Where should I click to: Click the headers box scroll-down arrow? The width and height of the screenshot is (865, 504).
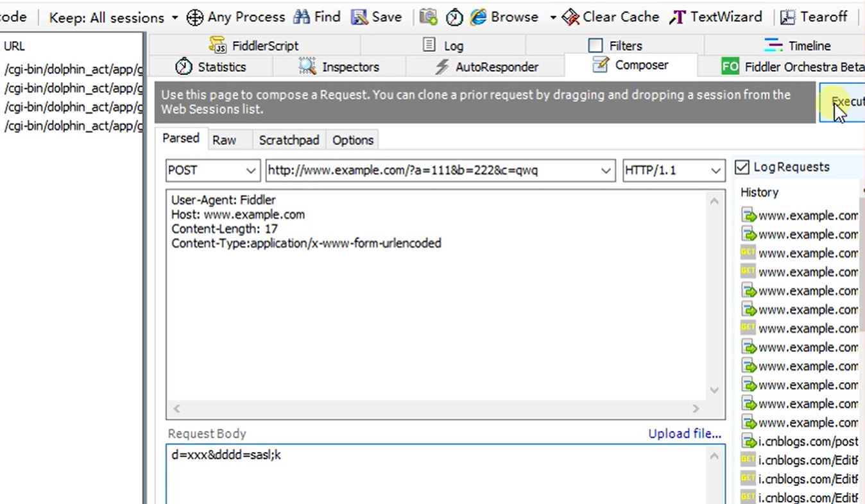point(714,390)
